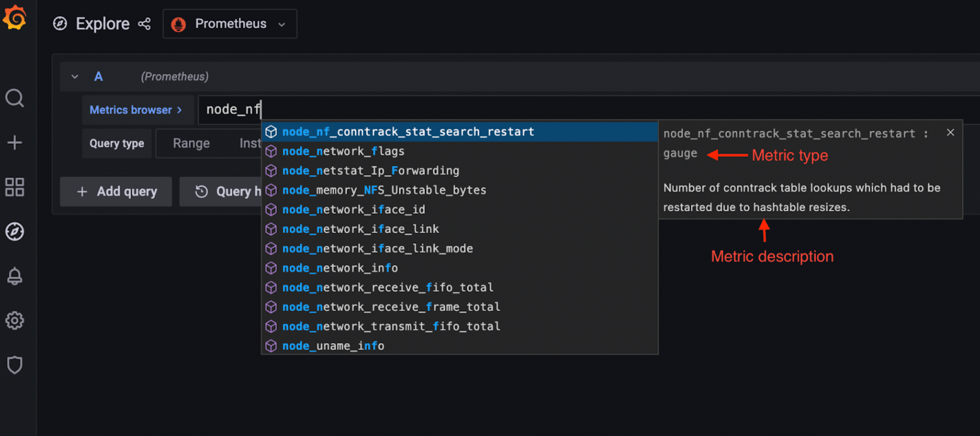Select node_nf_conntrack_stat_search_restart suggestion
The image size is (980, 436).
tap(408, 132)
